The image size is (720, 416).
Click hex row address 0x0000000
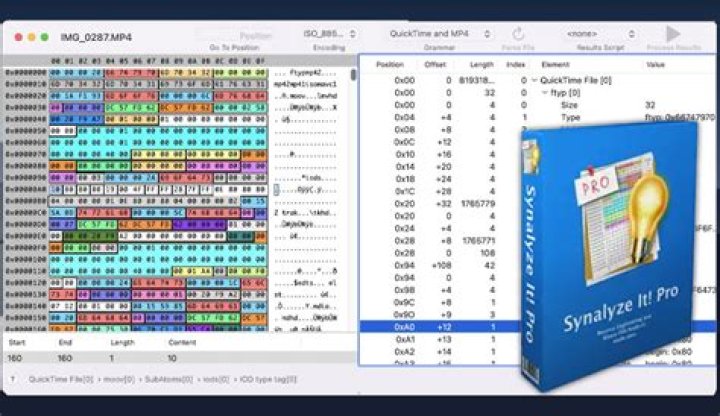point(26,73)
